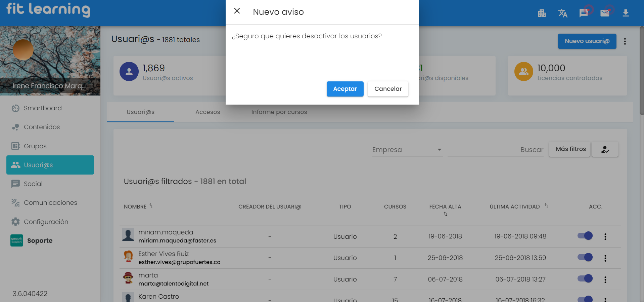Click the download icon in header
The height and width of the screenshot is (302, 644).
pos(626,13)
